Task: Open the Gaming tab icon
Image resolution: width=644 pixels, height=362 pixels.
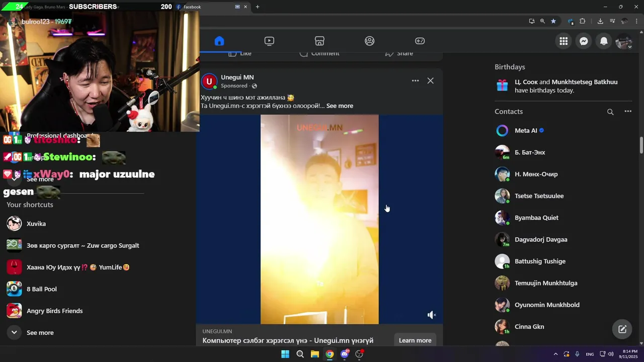Action: click(x=420, y=41)
